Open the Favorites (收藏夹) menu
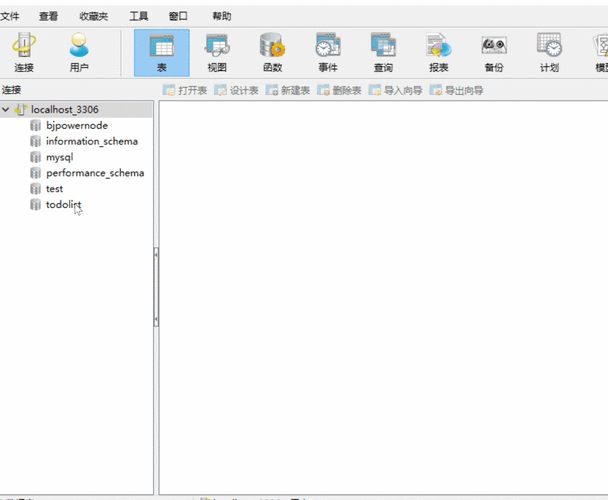 coord(95,16)
